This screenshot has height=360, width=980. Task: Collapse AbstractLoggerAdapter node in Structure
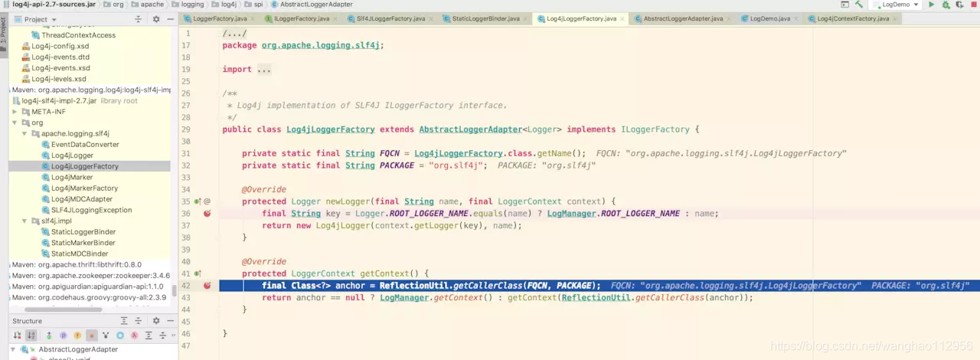[x=15, y=349]
